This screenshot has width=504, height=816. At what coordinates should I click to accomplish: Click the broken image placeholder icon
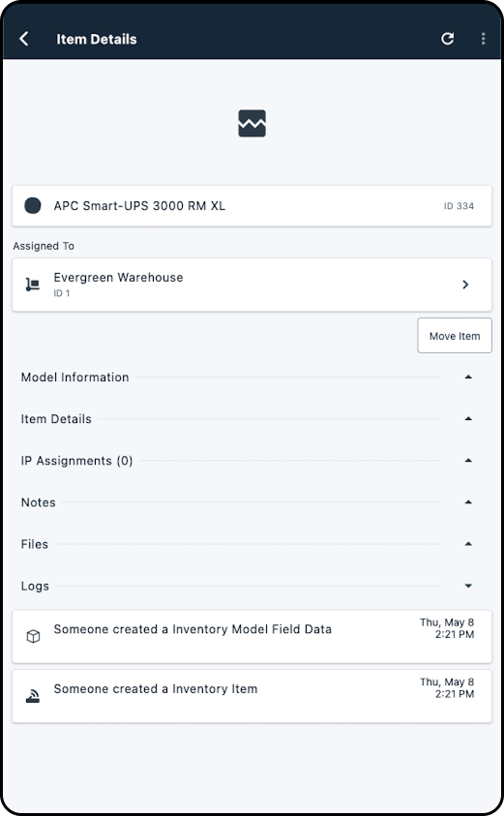(x=252, y=123)
